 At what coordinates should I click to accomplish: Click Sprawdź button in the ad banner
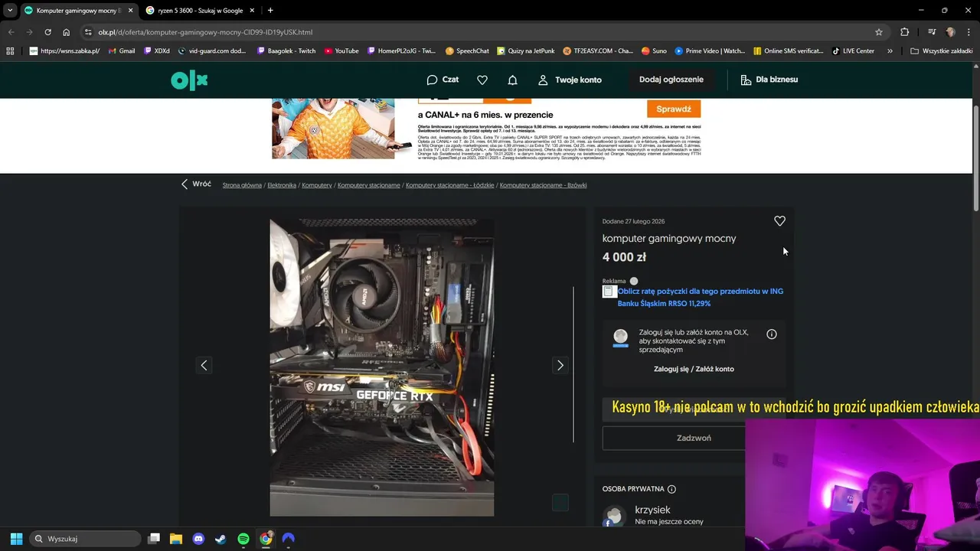pos(674,109)
